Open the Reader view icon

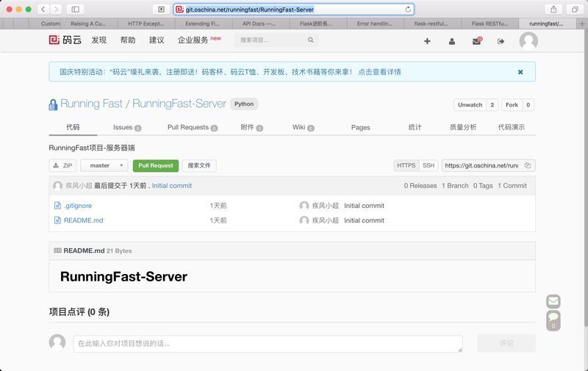[161, 10]
